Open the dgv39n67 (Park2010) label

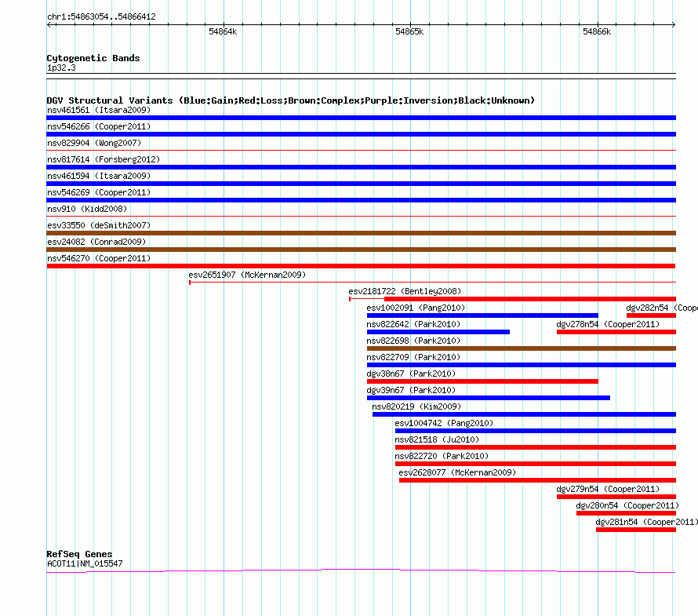[x=411, y=390]
